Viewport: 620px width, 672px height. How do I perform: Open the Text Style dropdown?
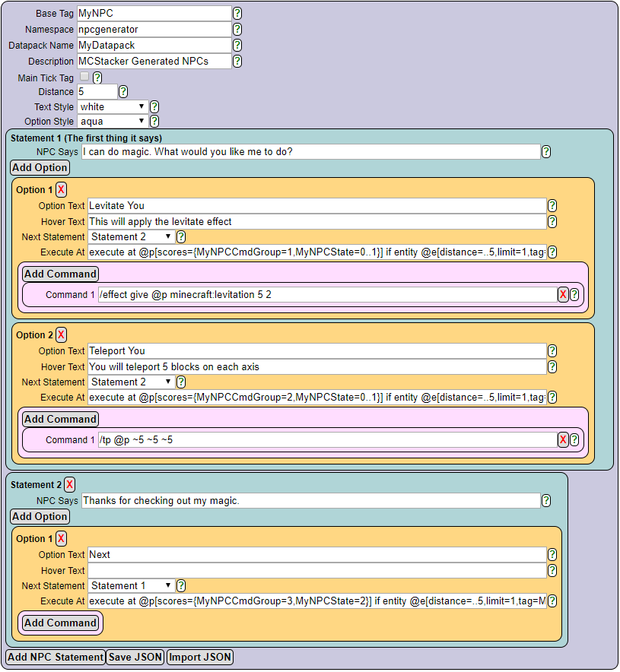point(113,106)
